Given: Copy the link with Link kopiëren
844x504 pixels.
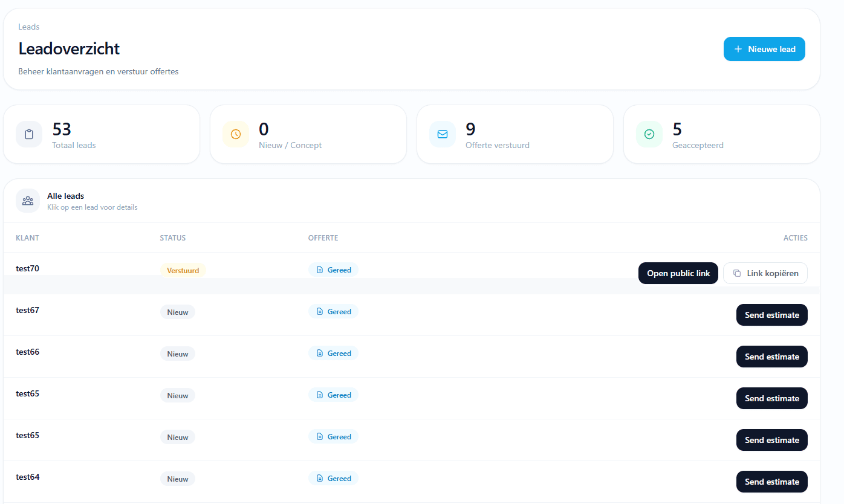Looking at the screenshot, I should pos(765,273).
